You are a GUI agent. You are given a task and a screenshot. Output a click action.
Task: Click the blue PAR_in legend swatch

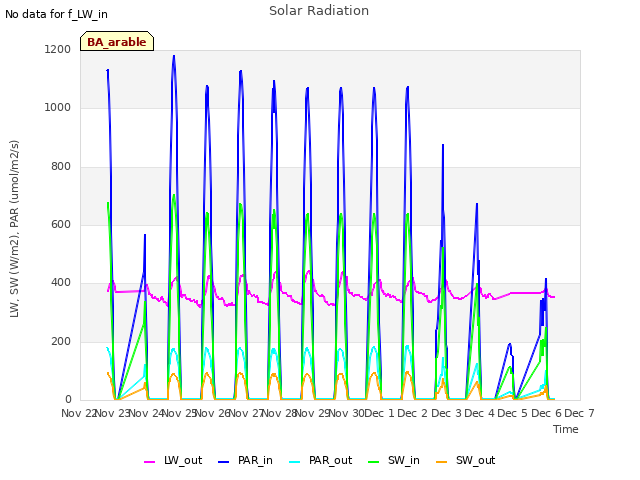tap(224, 462)
